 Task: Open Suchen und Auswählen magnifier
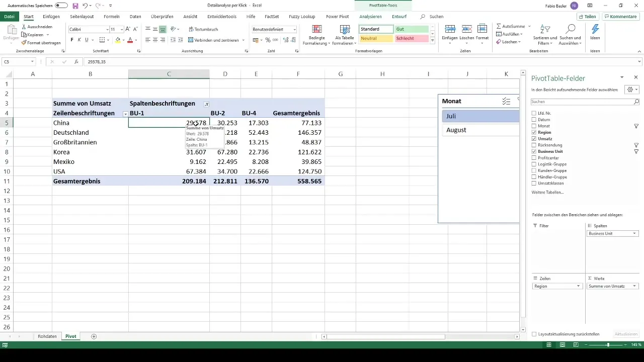coord(570,29)
